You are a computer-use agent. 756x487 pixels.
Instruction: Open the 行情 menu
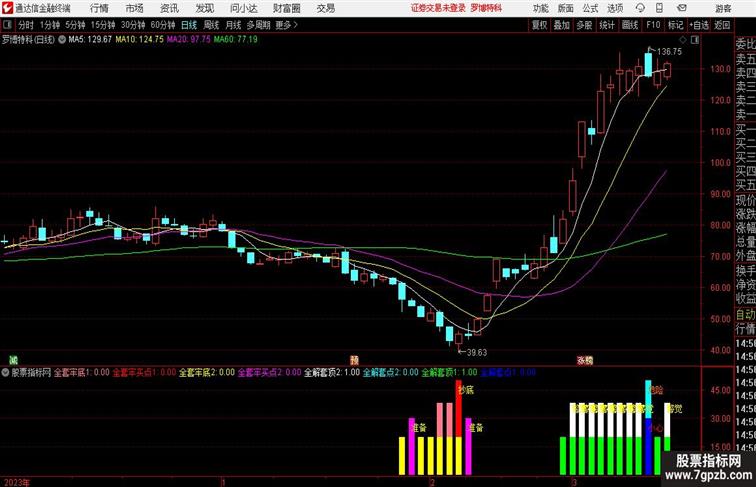click(99, 8)
